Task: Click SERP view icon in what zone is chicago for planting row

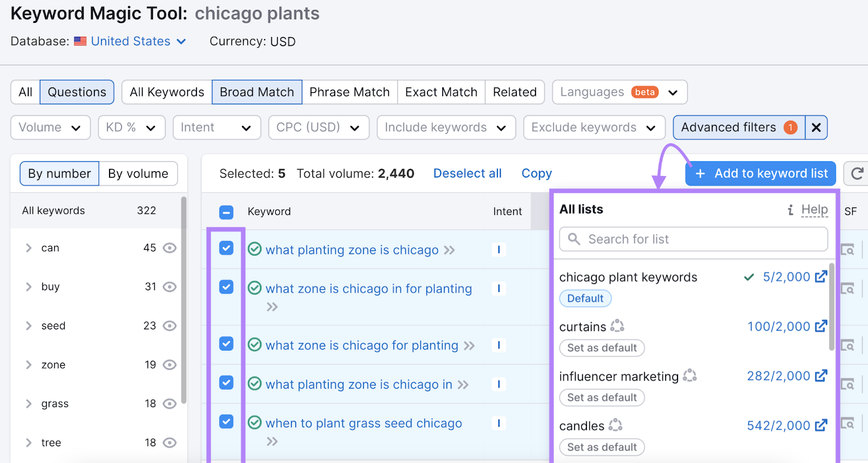Action: coord(847,345)
